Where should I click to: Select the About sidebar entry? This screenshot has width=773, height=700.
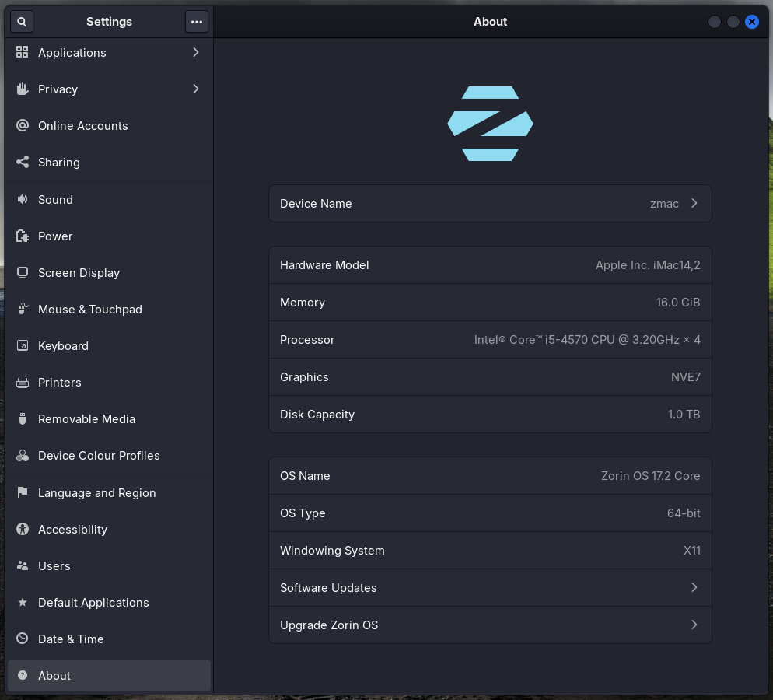click(x=109, y=675)
